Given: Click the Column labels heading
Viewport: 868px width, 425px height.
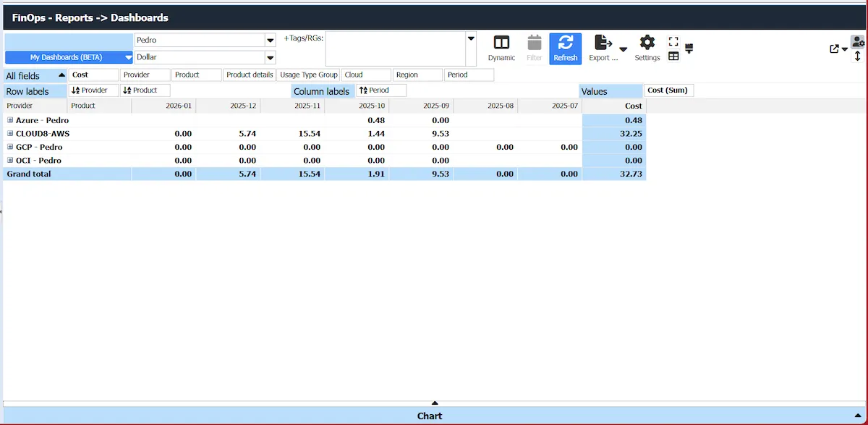Looking at the screenshot, I should 321,91.
